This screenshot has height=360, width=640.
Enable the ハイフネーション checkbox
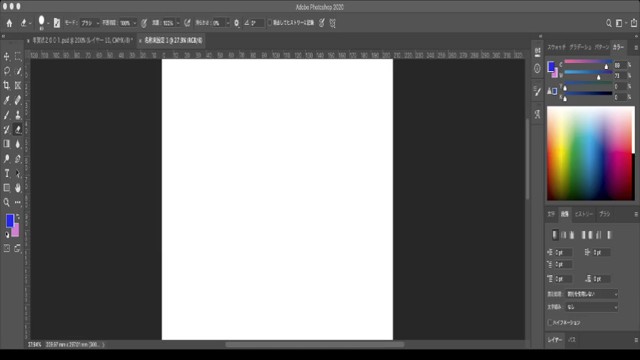tap(550, 322)
